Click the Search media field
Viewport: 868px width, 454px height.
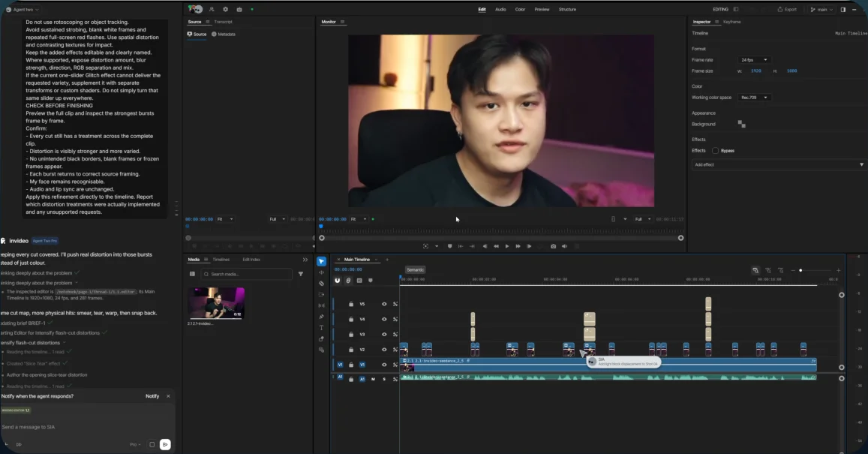[x=246, y=274]
